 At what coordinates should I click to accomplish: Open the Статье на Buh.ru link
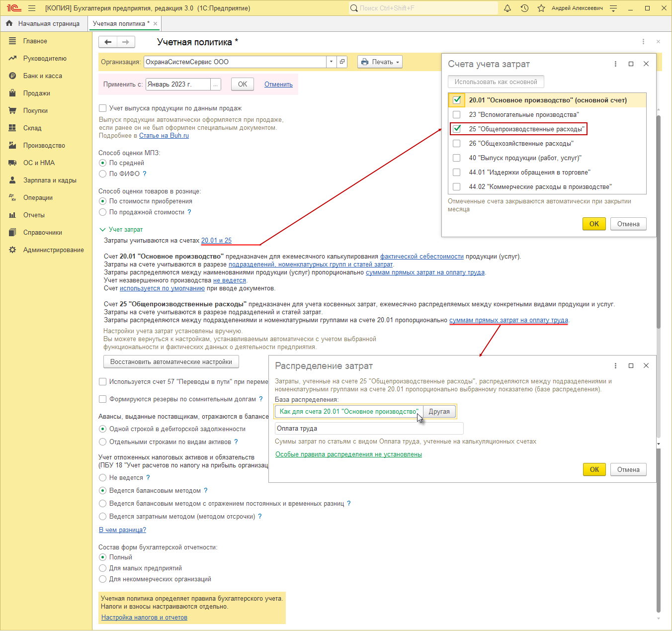(164, 136)
